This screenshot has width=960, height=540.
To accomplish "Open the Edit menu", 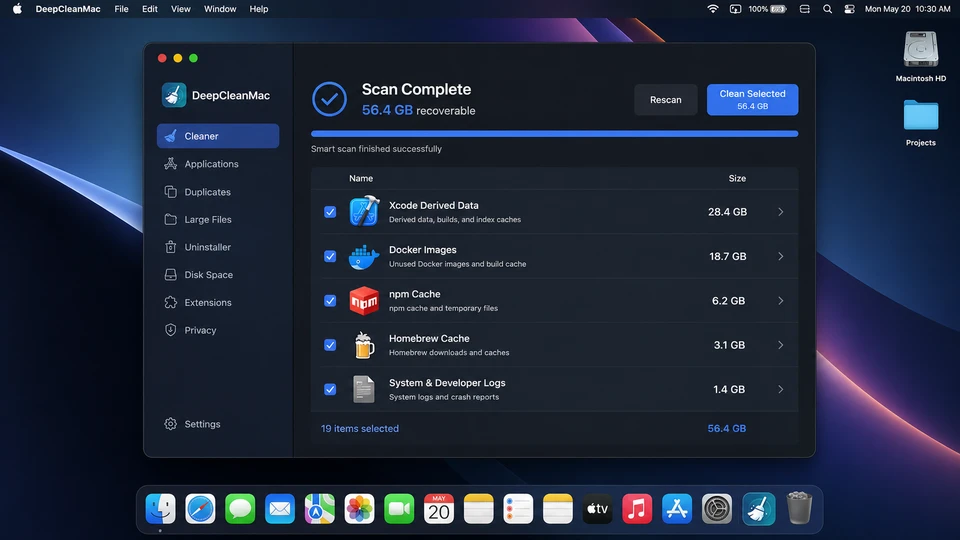I will (149, 9).
